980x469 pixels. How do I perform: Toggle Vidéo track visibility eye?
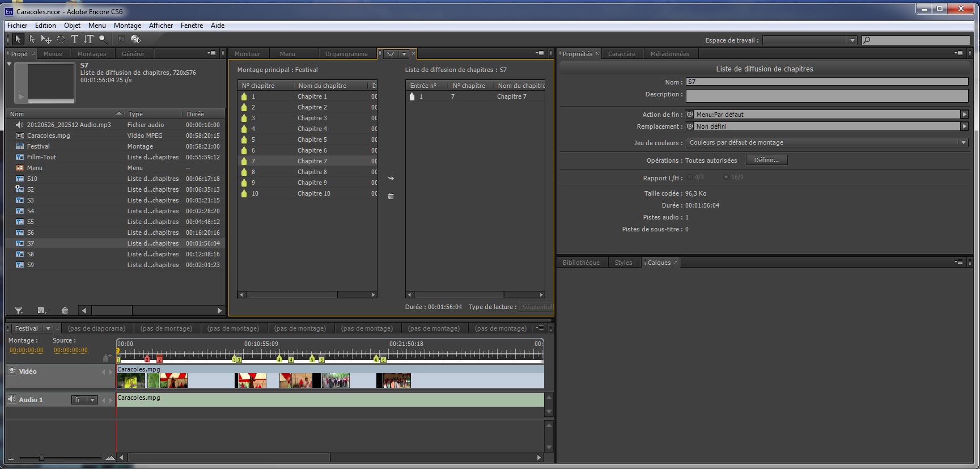click(x=12, y=371)
